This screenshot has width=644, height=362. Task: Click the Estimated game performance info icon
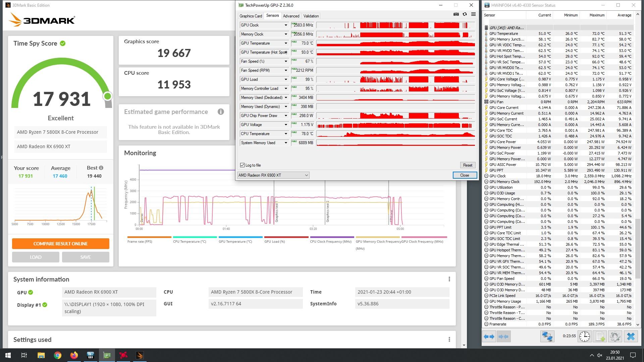pyautogui.click(x=221, y=112)
